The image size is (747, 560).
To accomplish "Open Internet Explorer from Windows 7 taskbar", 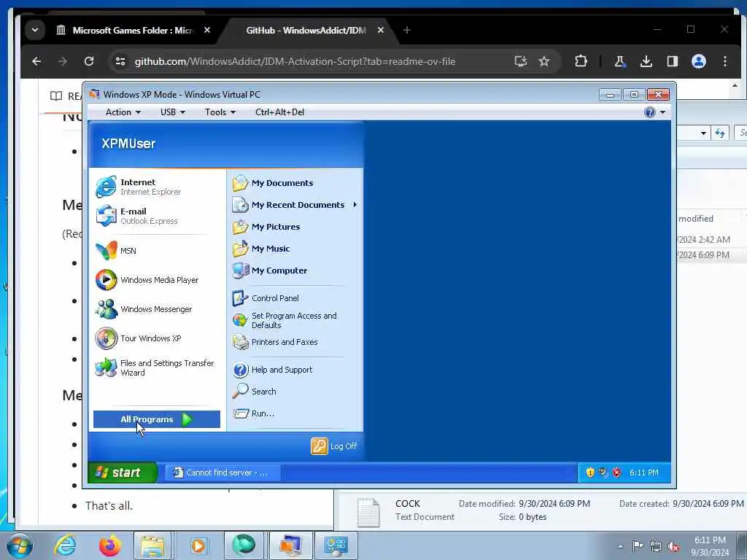I will (x=65, y=545).
